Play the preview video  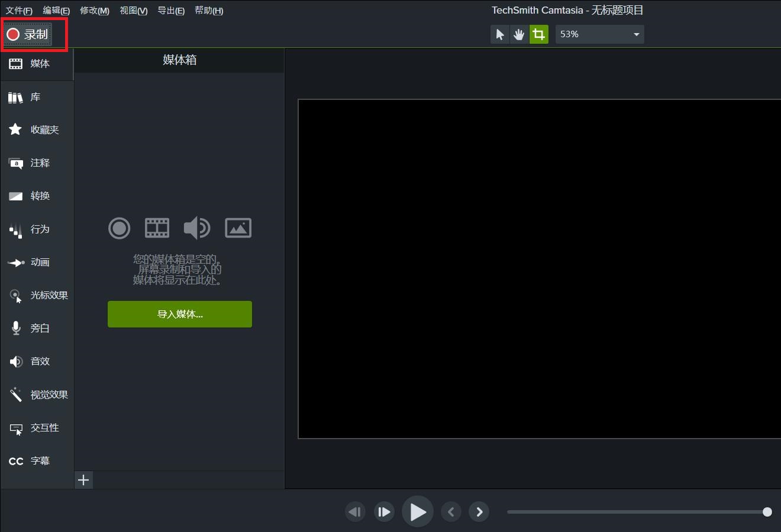[x=418, y=512]
